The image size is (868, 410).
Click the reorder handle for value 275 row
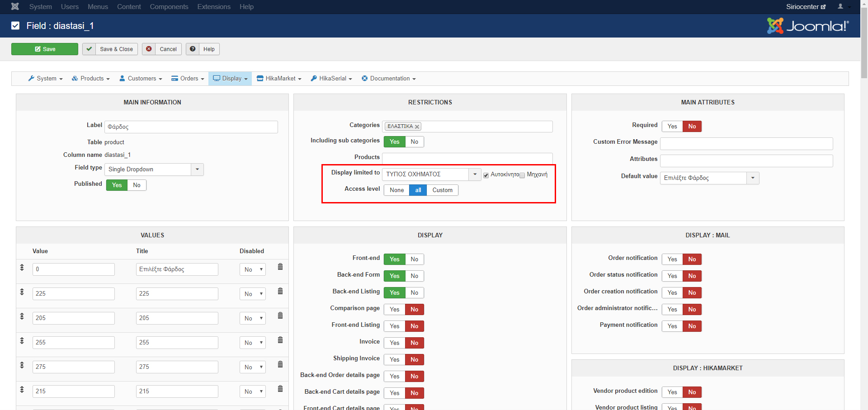pos(22,365)
